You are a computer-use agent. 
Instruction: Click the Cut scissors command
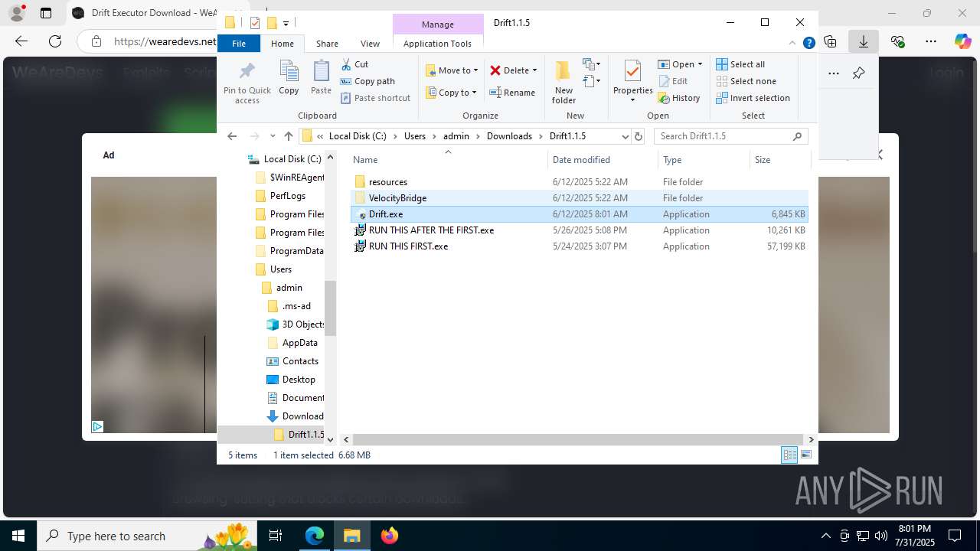(x=355, y=64)
